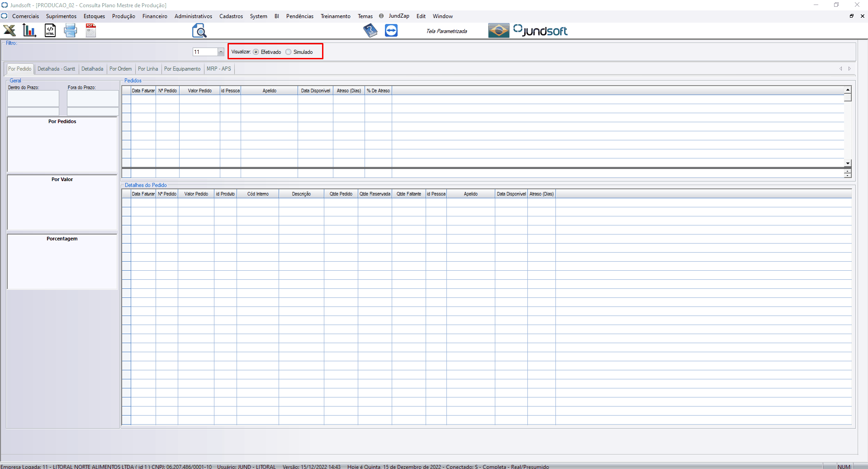
Task: Click the Pedidos footer stepper arrows
Action: point(848,173)
